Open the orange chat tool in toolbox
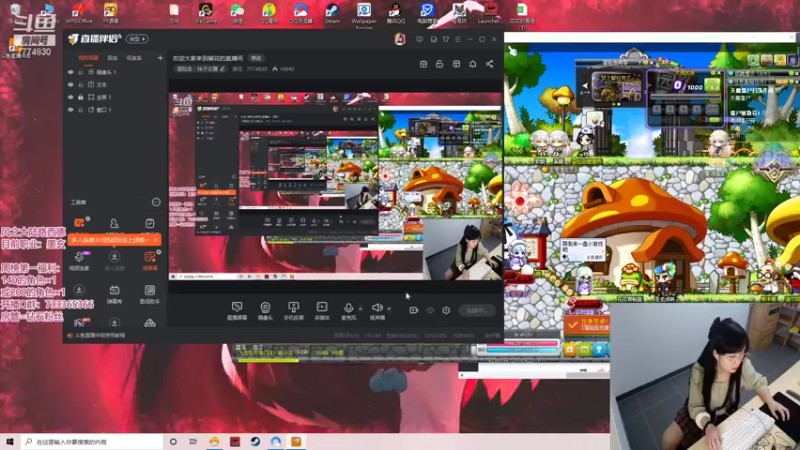 coord(79,223)
